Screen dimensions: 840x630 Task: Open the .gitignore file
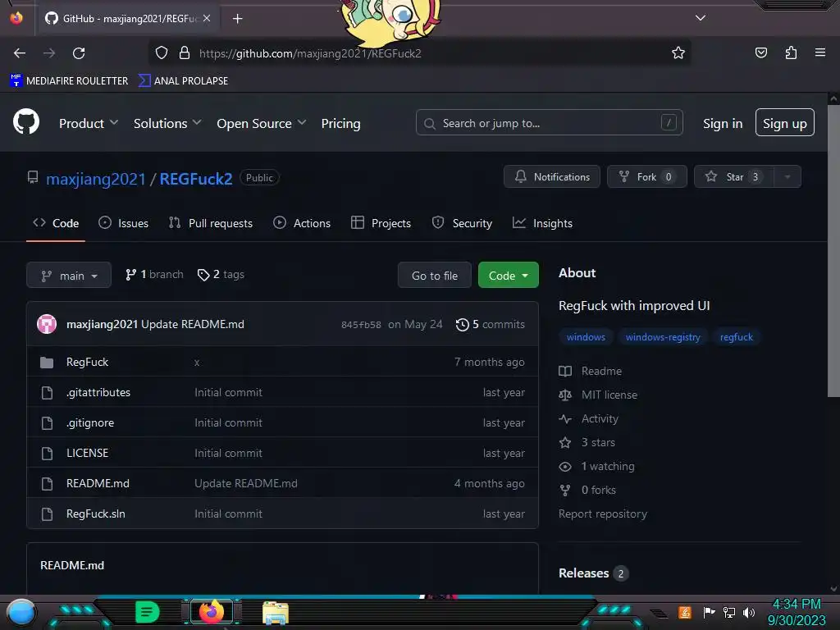(x=90, y=422)
